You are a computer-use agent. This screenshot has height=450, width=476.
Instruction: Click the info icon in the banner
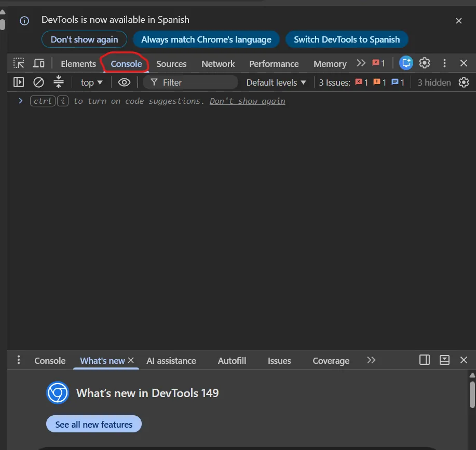(x=24, y=21)
